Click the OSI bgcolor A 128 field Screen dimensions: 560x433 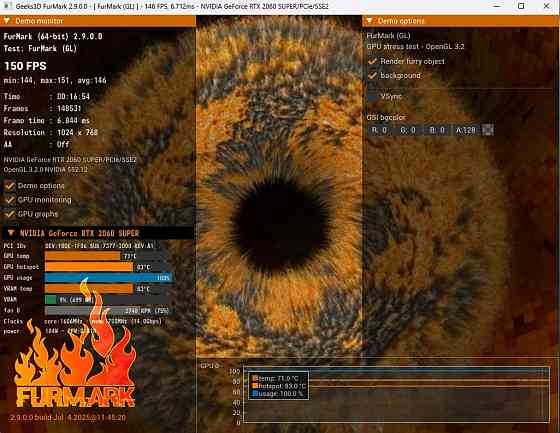pos(465,130)
